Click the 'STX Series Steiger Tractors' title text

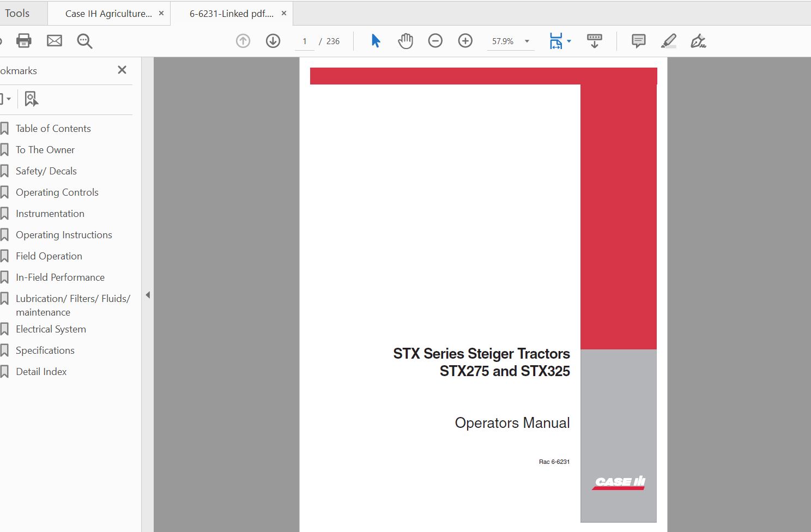(482, 354)
